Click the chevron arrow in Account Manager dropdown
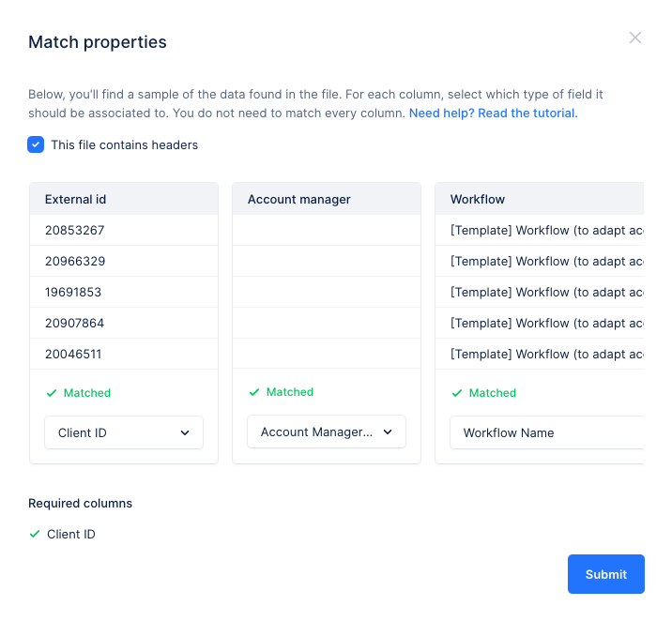Image resolution: width=672 pixels, height=621 pixels. tap(388, 432)
